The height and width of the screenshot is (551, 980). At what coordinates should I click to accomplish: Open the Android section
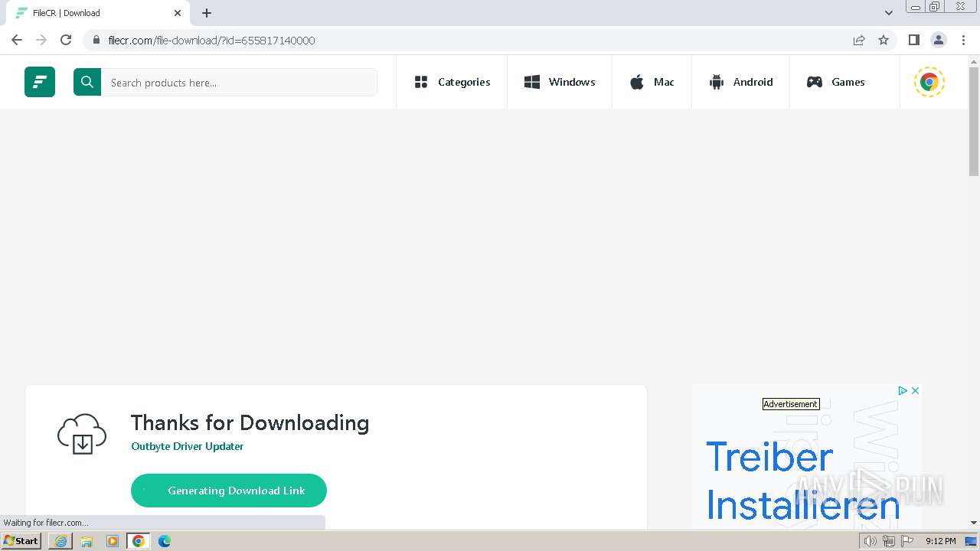pyautogui.click(x=740, y=82)
